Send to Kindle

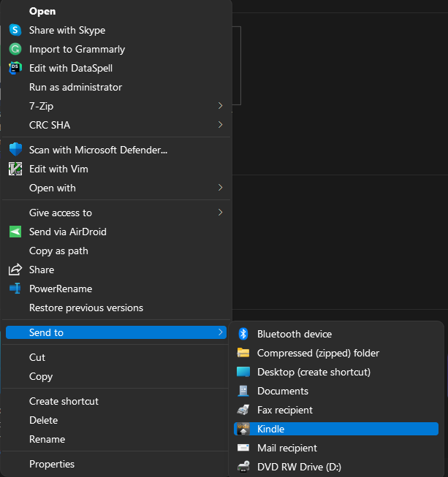click(336, 429)
